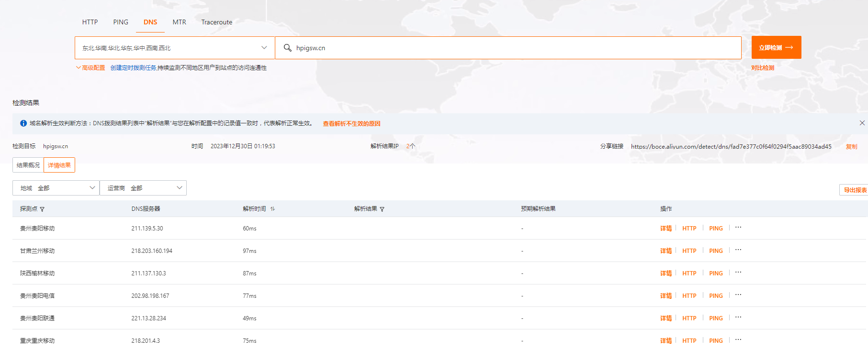868x349 pixels.
Task: Switch to 结果概况 tab
Action: pyautogui.click(x=28, y=165)
